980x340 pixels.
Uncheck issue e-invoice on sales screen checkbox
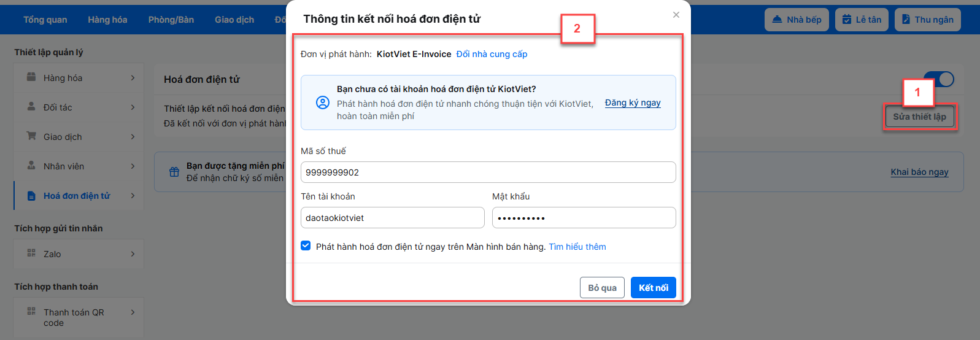tap(306, 245)
